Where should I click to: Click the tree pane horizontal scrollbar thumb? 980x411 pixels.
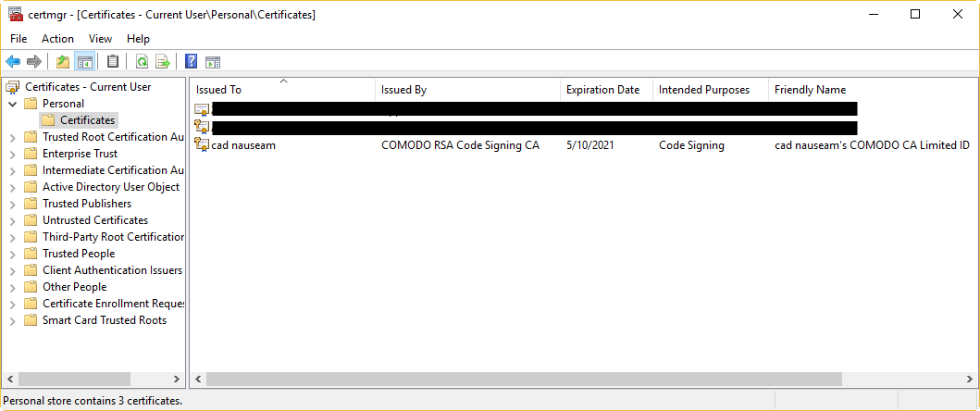click(74, 380)
